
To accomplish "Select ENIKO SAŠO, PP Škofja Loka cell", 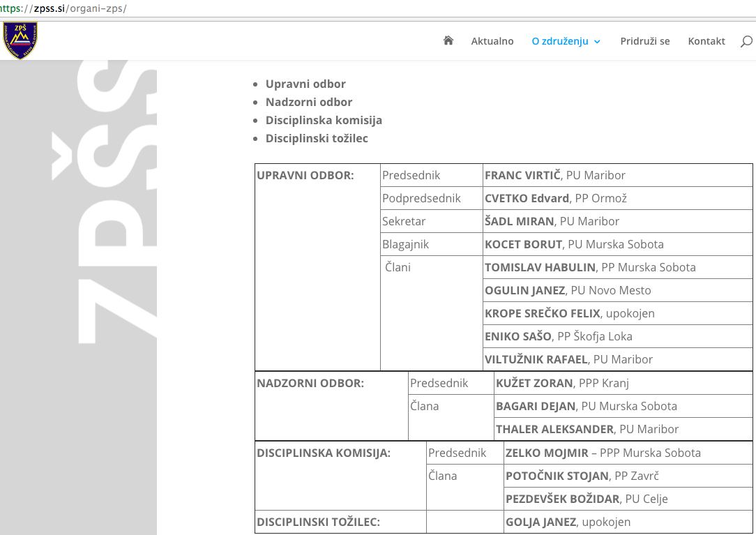I will pos(618,336).
